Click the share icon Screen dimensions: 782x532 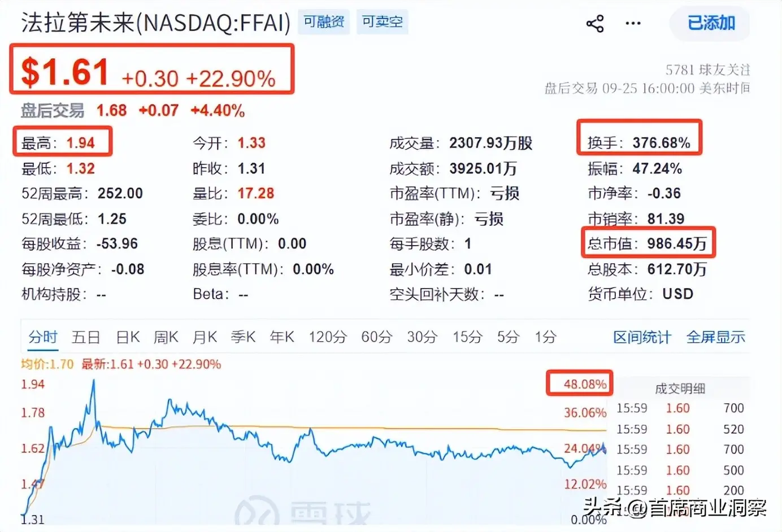(595, 24)
